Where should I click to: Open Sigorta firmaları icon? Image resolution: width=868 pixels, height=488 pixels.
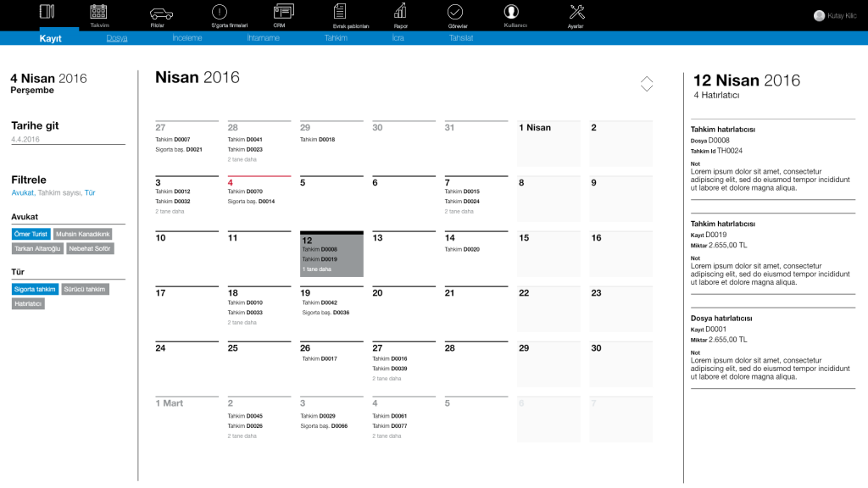click(219, 13)
